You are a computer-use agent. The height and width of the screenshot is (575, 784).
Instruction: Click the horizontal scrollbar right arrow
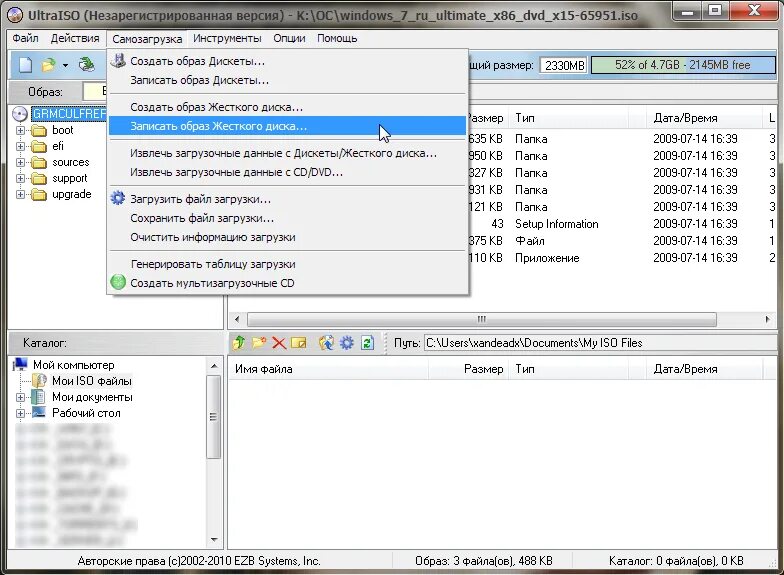pyautogui.click(x=768, y=319)
